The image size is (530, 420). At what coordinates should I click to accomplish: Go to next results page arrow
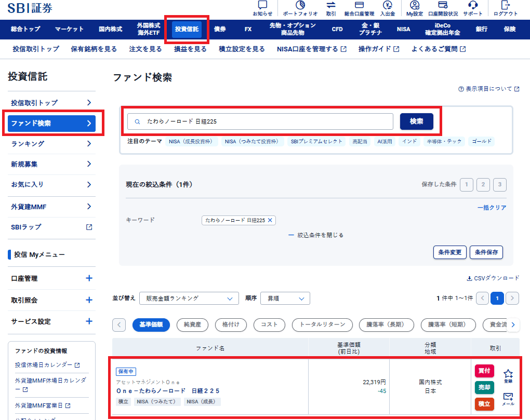[512, 298]
